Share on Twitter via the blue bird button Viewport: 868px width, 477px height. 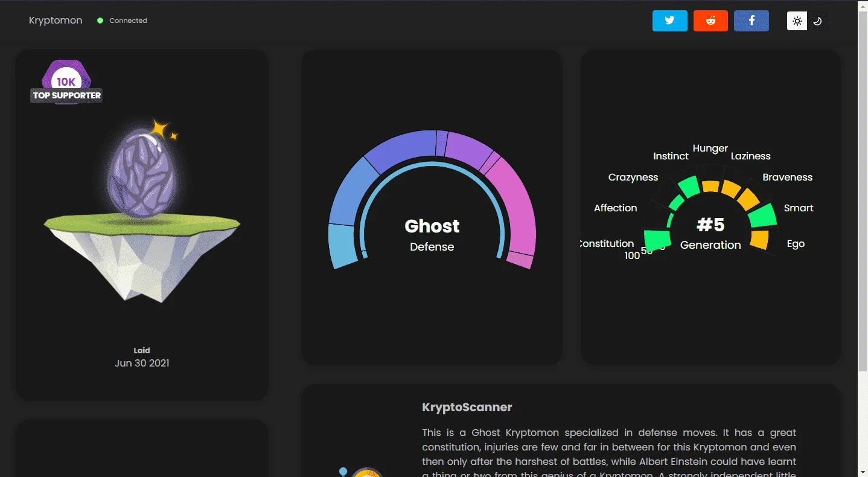(x=669, y=21)
